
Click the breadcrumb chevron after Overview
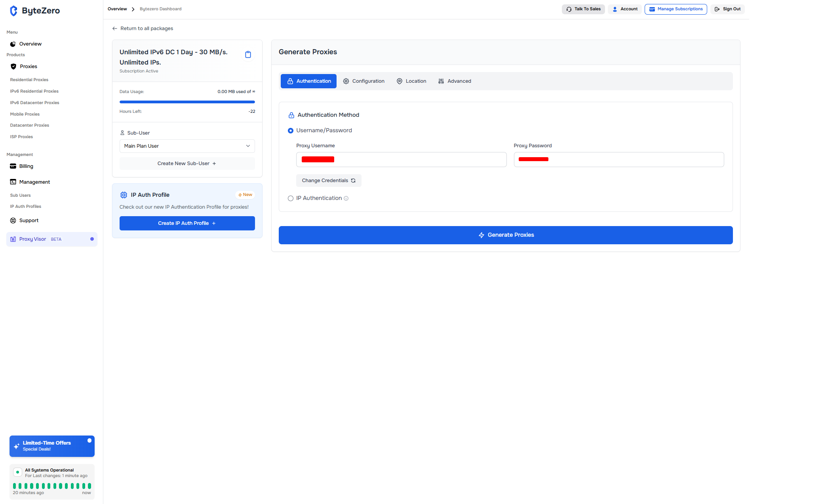[133, 9]
